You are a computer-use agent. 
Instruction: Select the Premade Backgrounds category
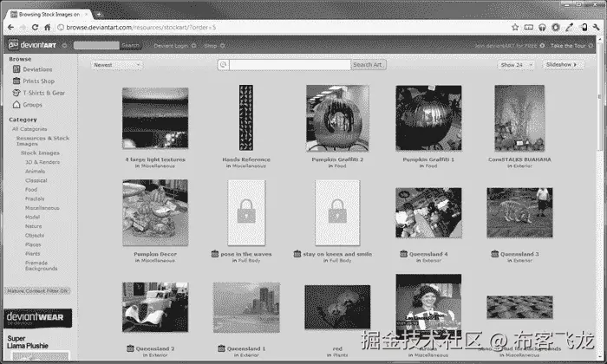42,265
